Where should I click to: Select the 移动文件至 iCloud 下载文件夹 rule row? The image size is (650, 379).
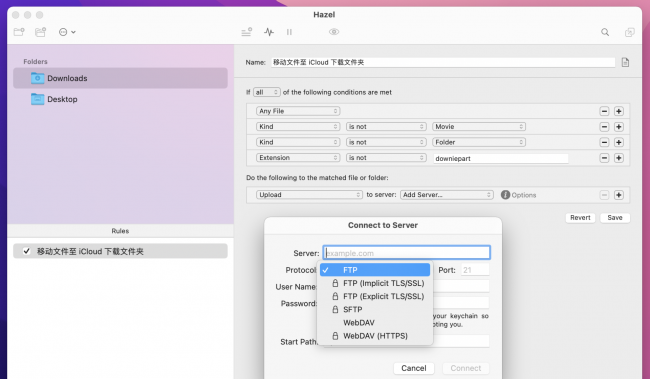120,251
